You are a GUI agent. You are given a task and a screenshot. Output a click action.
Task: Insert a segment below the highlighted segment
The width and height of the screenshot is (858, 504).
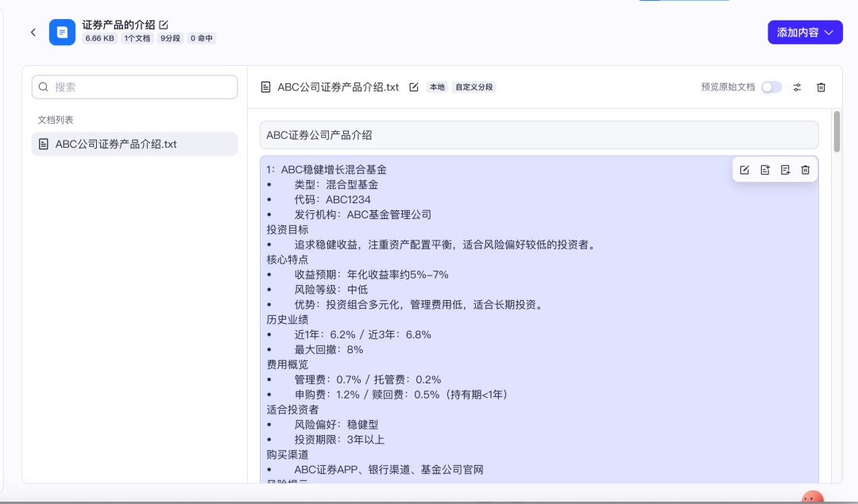pyautogui.click(x=785, y=170)
